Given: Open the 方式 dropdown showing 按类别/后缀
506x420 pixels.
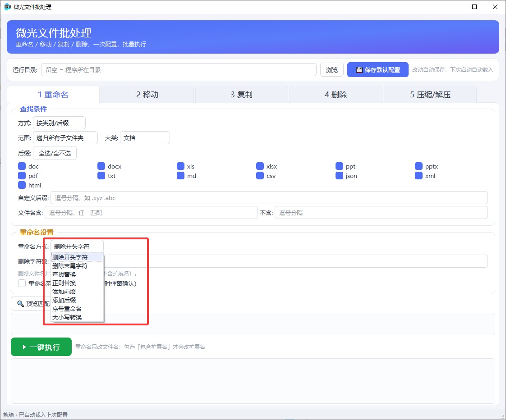Looking at the screenshot, I should pos(60,123).
